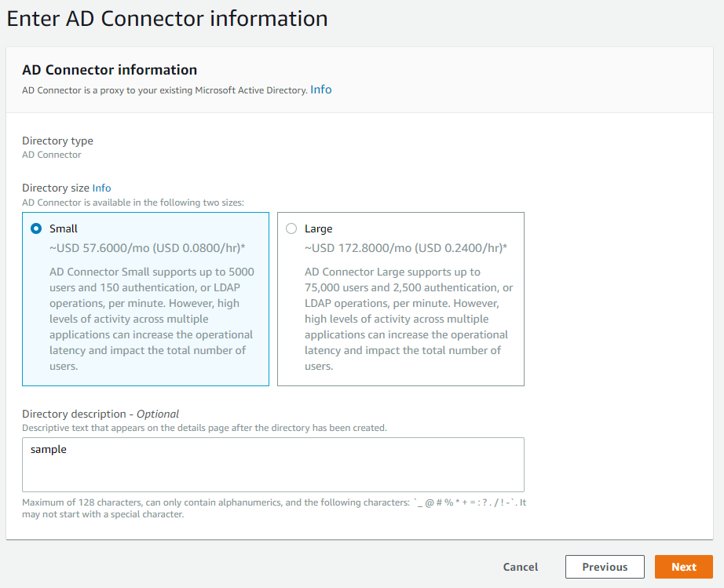Image resolution: width=724 pixels, height=588 pixels.
Task: Click the Small option label text
Action: (x=64, y=228)
